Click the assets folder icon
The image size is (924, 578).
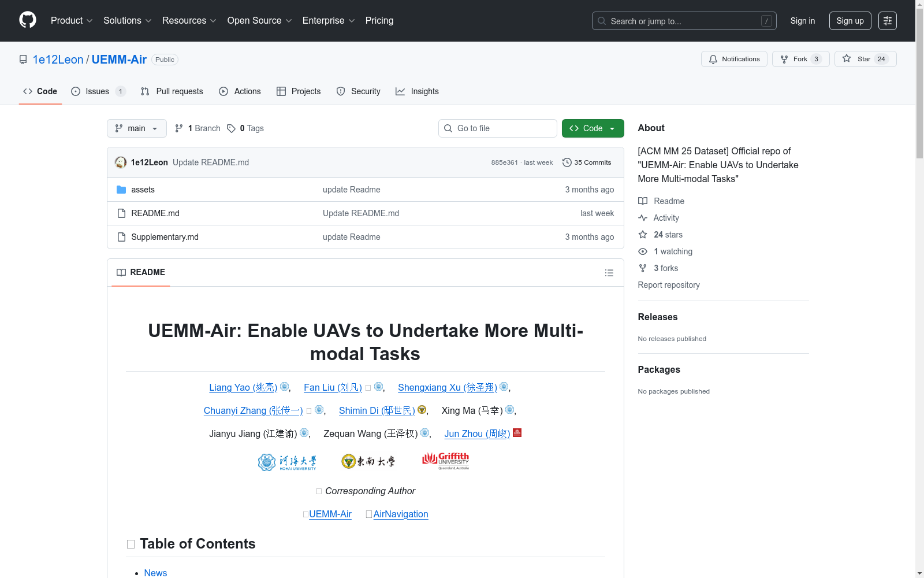pyautogui.click(x=121, y=190)
